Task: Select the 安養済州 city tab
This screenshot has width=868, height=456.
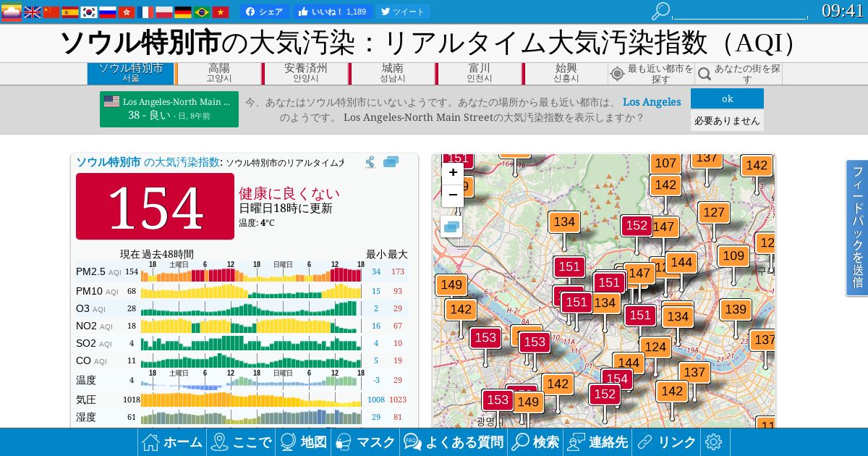Action: (x=306, y=73)
